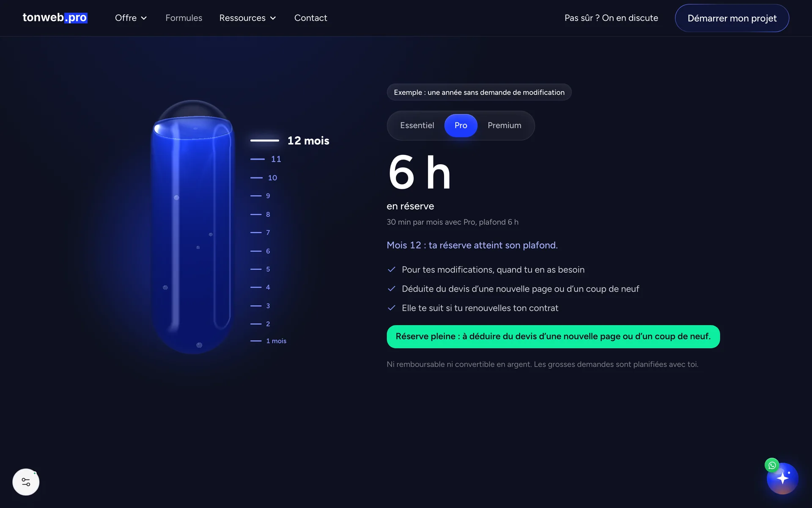This screenshot has width=812, height=508.
Task: Click Démarrer mon projet button
Action: click(x=732, y=18)
